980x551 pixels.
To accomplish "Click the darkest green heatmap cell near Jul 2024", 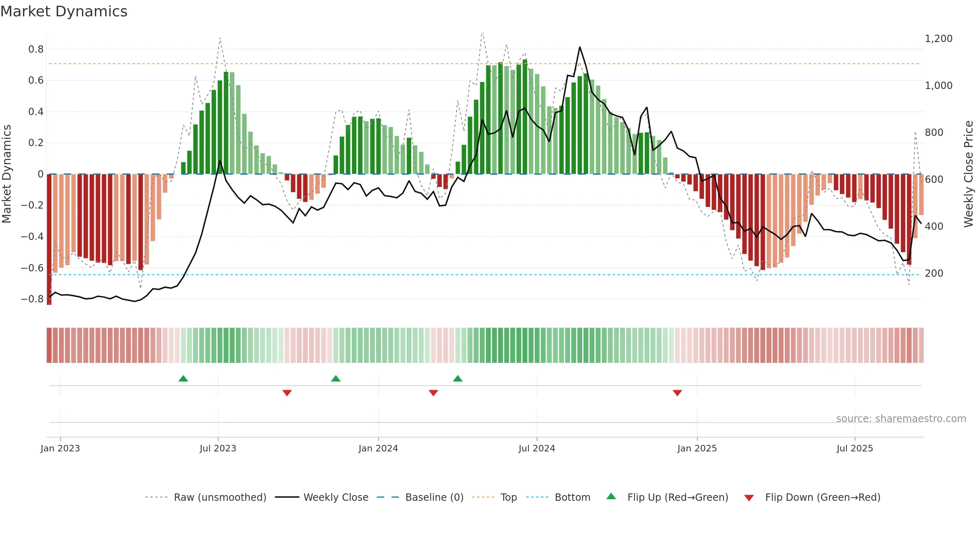I will click(x=525, y=345).
